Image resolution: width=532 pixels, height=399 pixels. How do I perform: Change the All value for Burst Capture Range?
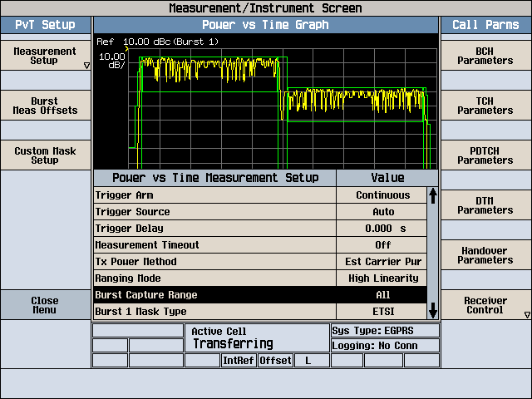pos(382,295)
